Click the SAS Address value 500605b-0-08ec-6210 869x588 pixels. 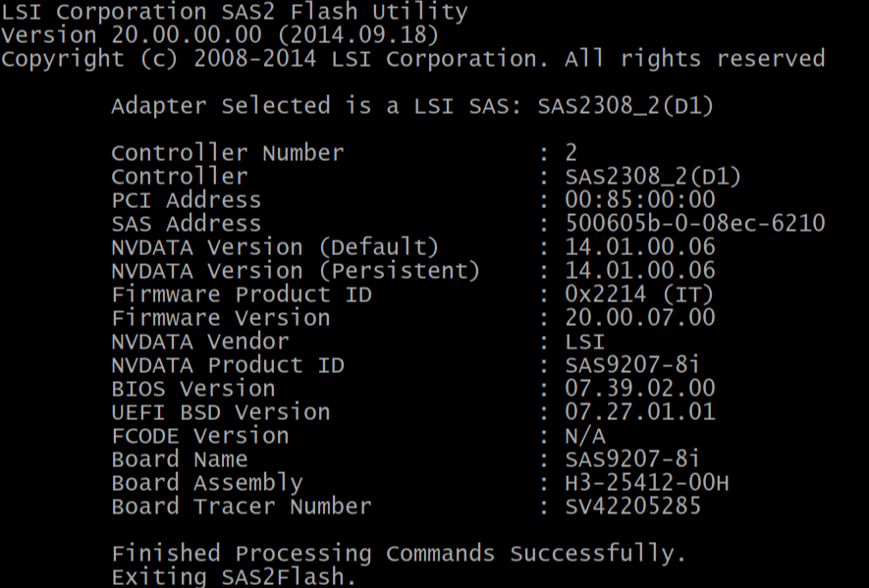pos(694,224)
